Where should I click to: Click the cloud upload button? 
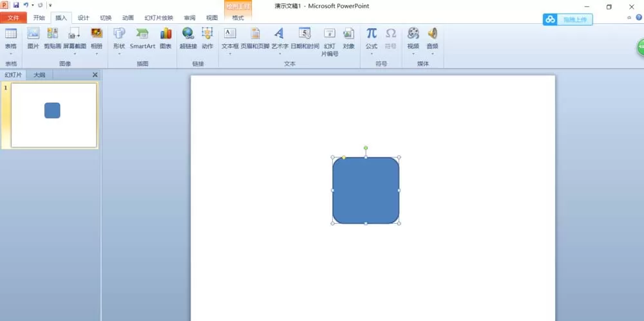click(x=567, y=19)
